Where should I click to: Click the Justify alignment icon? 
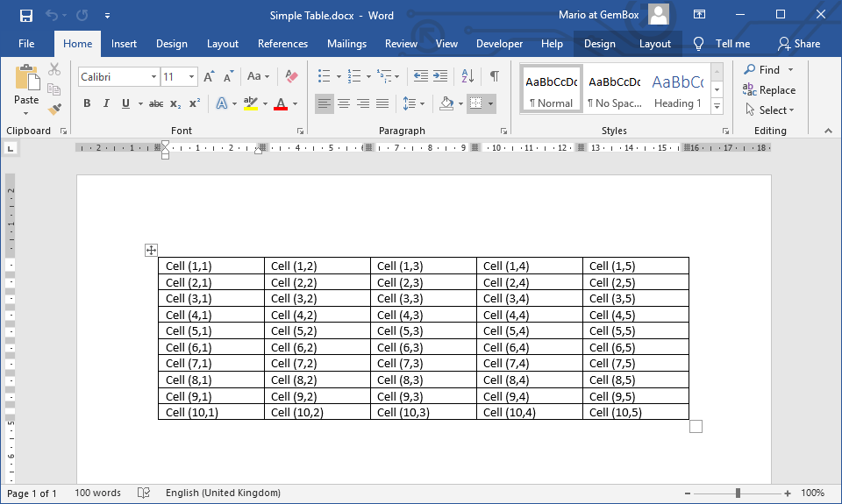[x=382, y=103]
